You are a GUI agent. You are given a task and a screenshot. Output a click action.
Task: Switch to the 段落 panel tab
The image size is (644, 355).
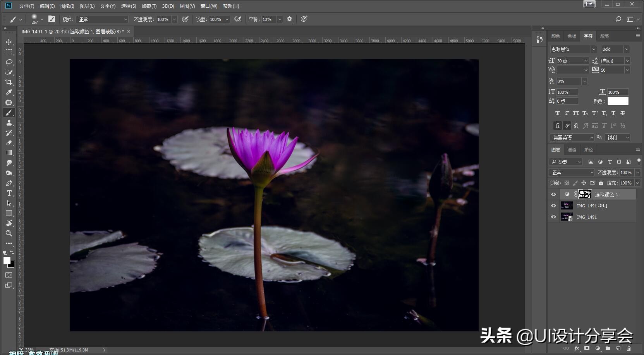point(604,36)
